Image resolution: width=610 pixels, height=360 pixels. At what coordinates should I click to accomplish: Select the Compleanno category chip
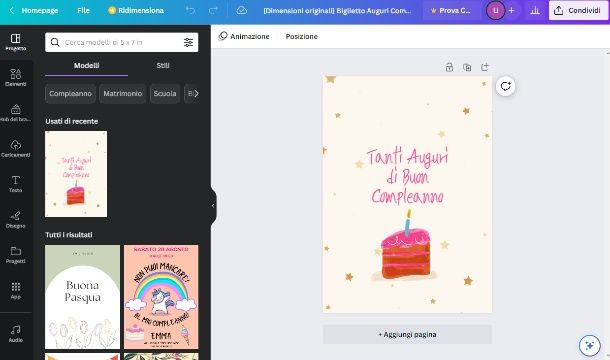pos(70,93)
